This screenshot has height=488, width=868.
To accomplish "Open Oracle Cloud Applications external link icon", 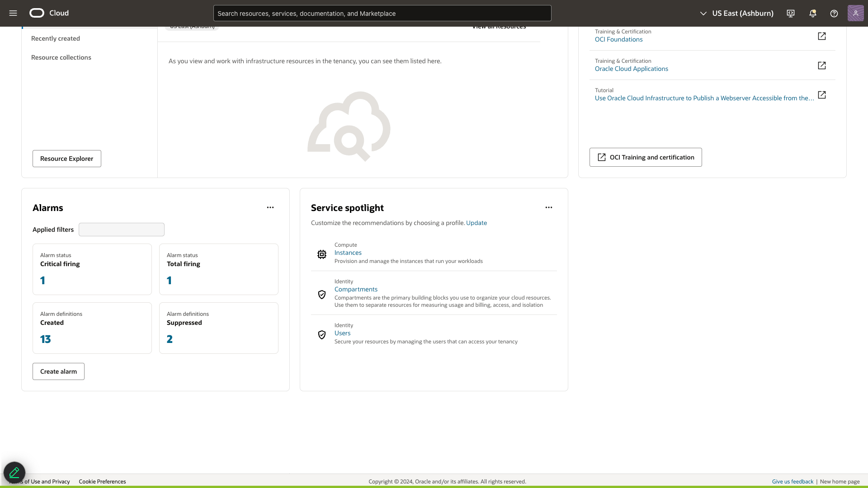I will tap(822, 66).
